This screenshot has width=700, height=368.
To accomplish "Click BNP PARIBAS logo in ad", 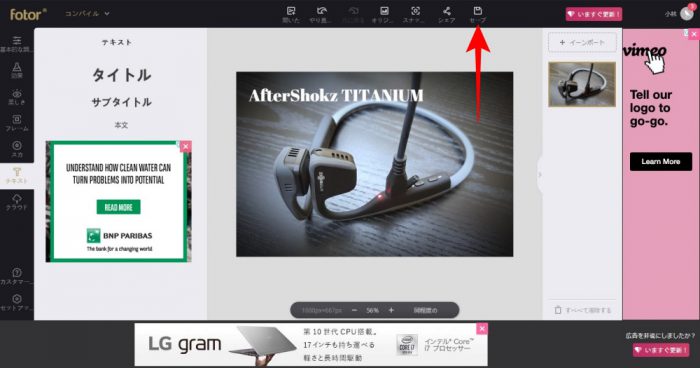I will [x=119, y=236].
